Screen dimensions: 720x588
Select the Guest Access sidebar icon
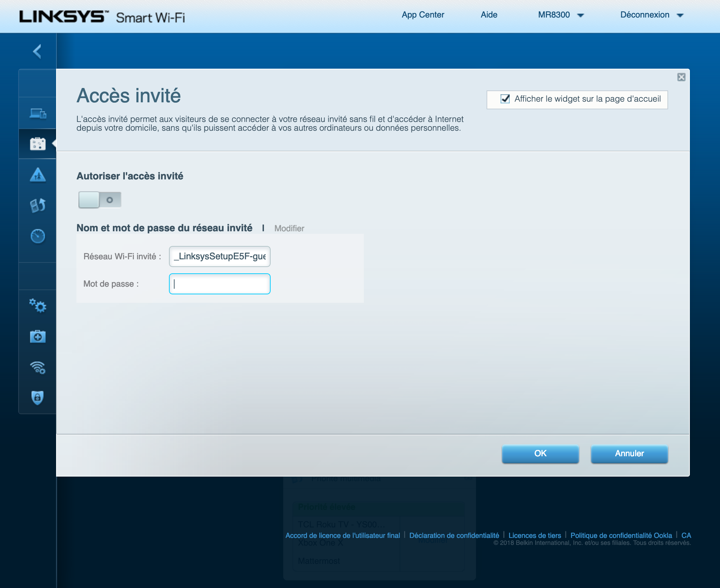click(38, 144)
